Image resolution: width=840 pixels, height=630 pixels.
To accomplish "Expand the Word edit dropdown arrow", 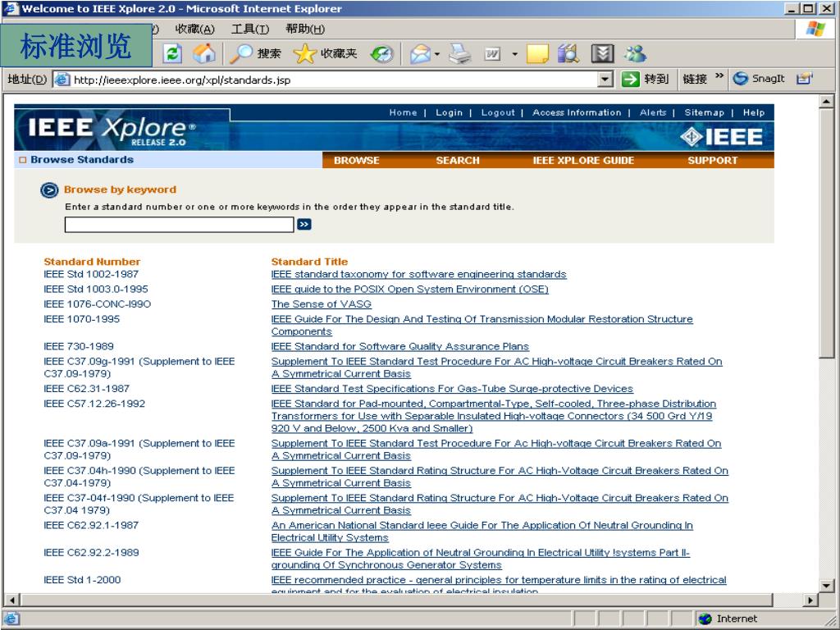I will click(x=515, y=53).
